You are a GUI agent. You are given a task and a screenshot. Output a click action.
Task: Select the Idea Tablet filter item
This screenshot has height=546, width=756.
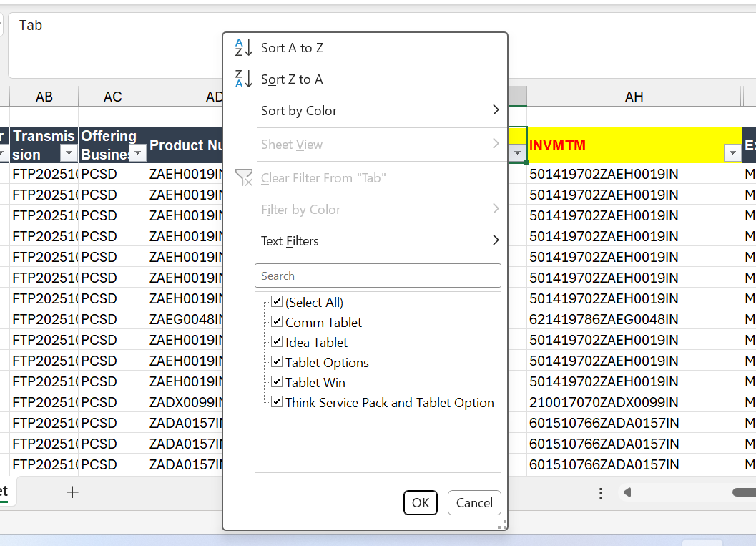pyautogui.click(x=316, y=343)
